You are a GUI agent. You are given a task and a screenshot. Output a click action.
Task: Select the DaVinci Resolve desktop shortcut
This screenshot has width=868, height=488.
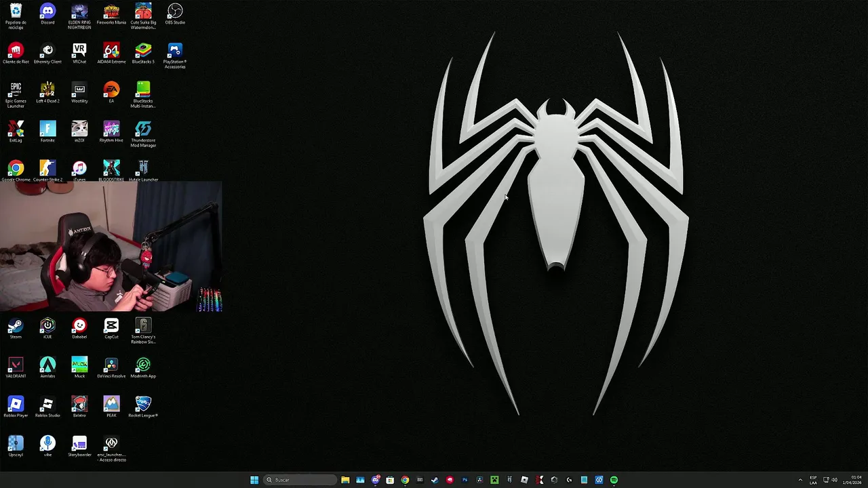(x=111, y=368)
